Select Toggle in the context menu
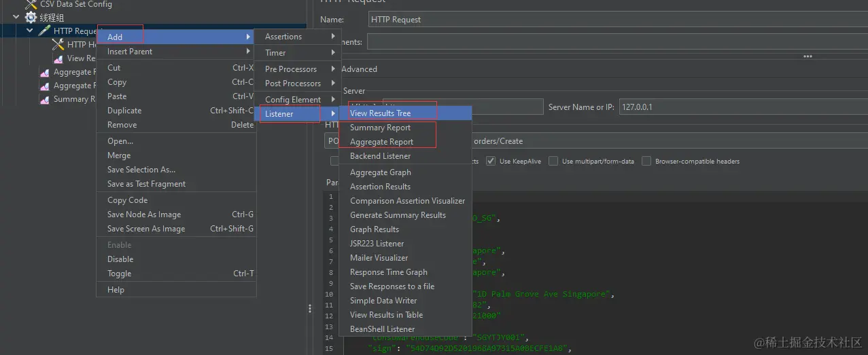 (175, 274)
